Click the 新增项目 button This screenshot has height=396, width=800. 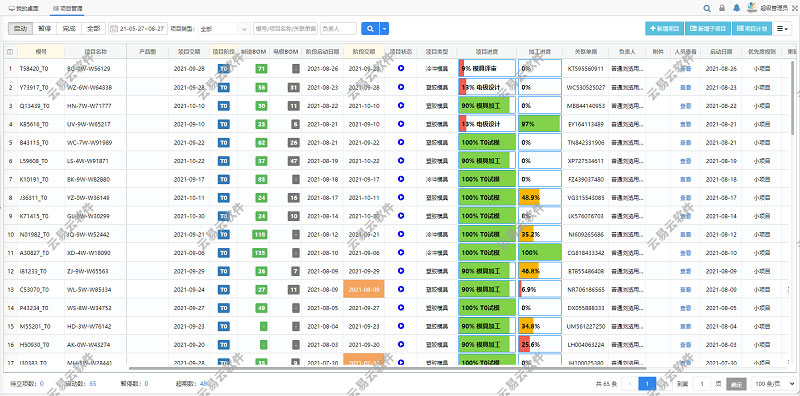(664, 29)
